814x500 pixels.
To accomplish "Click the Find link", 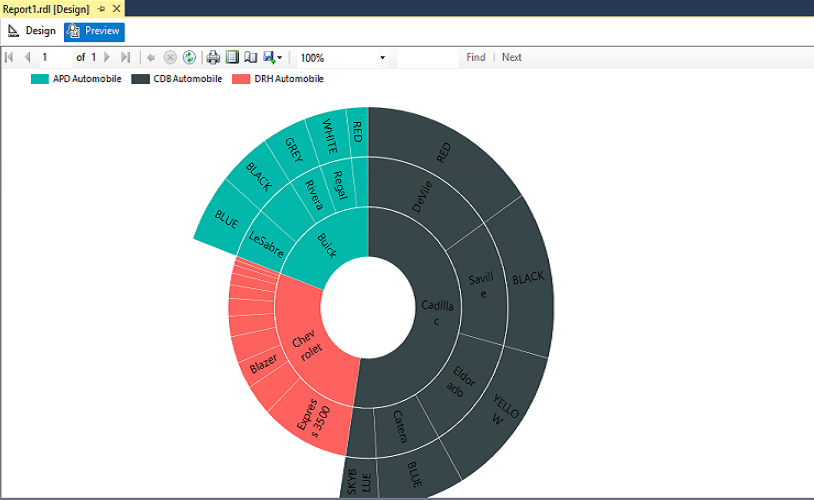I will (476, 57).
